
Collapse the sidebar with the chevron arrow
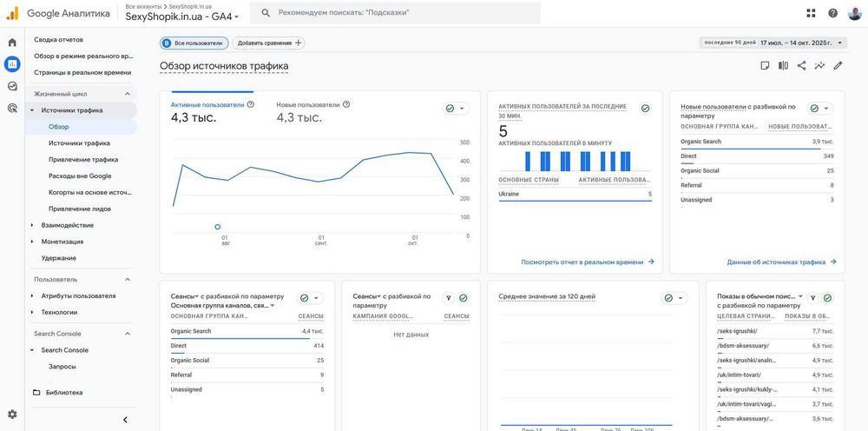coord(125,420)
